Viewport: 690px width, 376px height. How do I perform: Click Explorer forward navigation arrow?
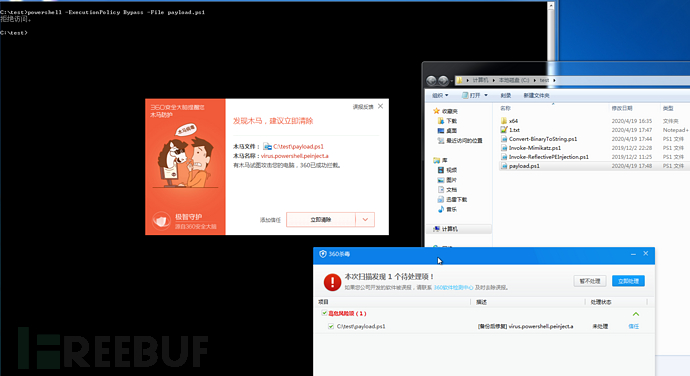coord(443,80)
